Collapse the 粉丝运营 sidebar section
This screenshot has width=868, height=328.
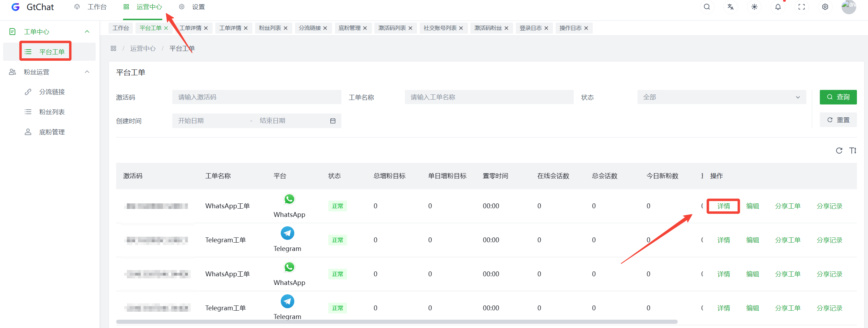tap(87, 72)
